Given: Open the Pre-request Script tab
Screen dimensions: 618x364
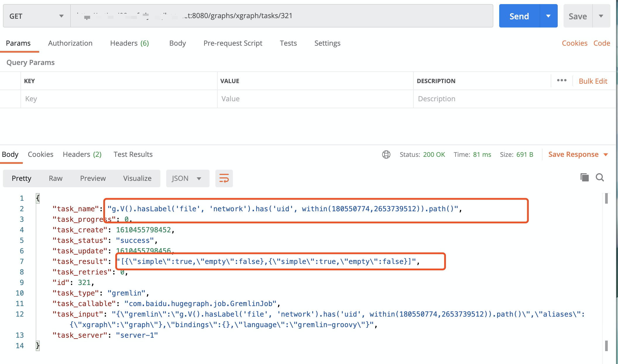Looking at the screenshot, I should pos(233,43).
